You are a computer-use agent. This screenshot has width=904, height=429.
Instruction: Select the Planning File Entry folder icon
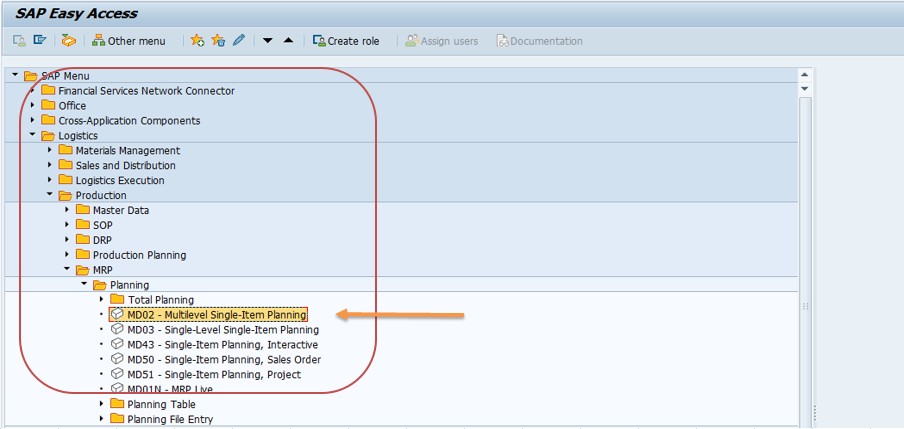click(118, 419)
